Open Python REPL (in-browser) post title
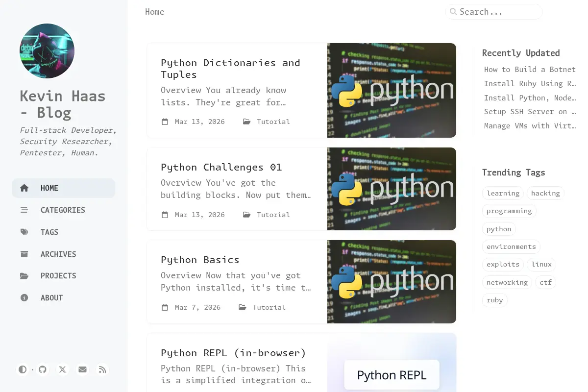588x392 pixels. 233,353
